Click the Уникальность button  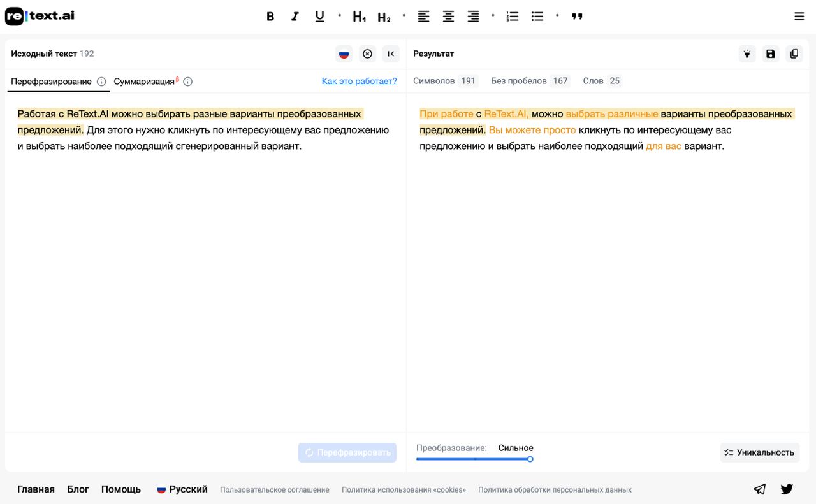(759, 452)
